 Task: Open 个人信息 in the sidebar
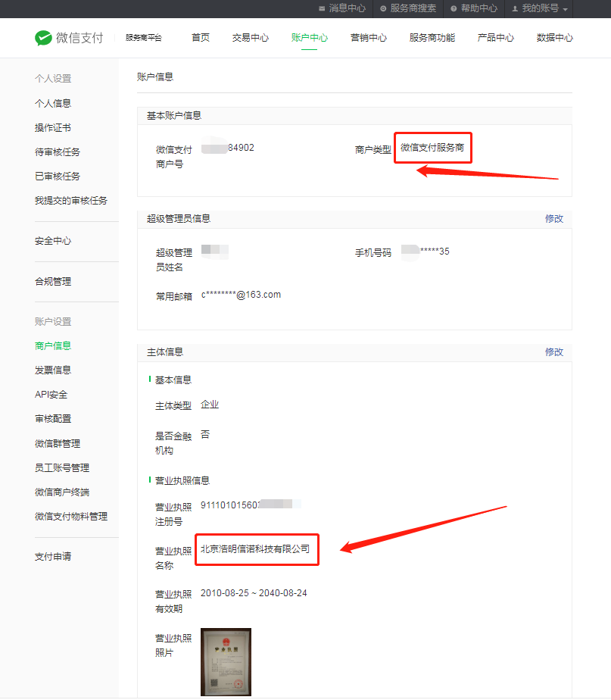[53, 103]
